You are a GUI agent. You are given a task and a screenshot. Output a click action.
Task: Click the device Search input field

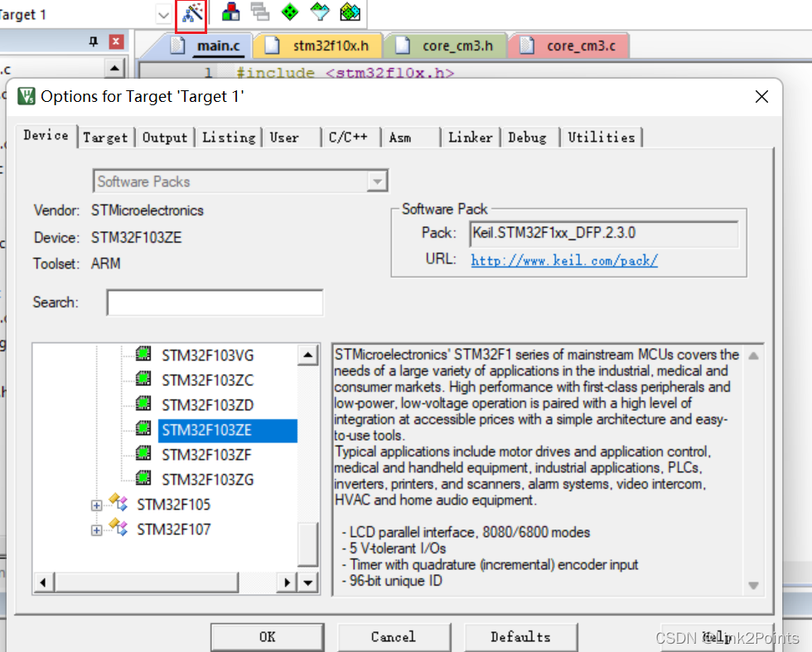pyautogui.click(x=215, y=302)
